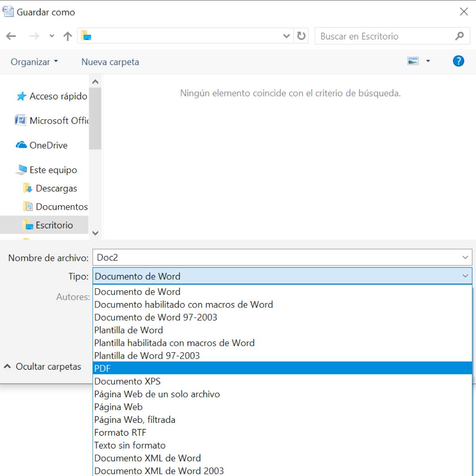Choose Documento de Word type

click(x=282, y=292)
